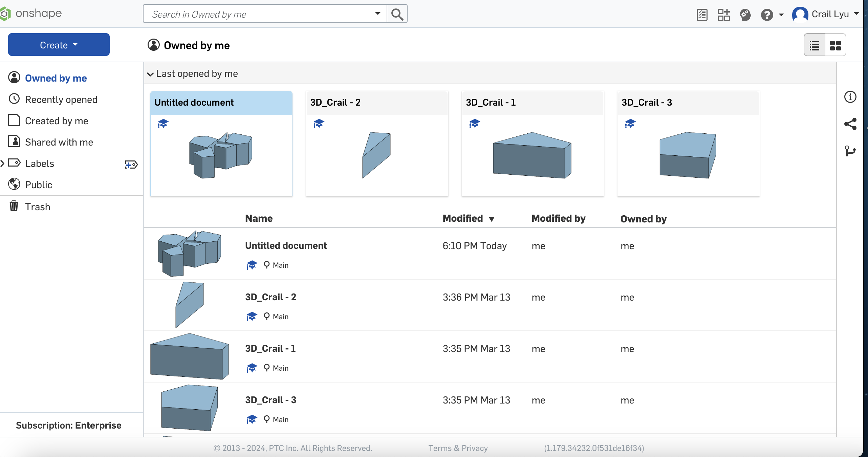Open versions and history branch icon
This screenshot has height=457, width=868.
[850, 151]
